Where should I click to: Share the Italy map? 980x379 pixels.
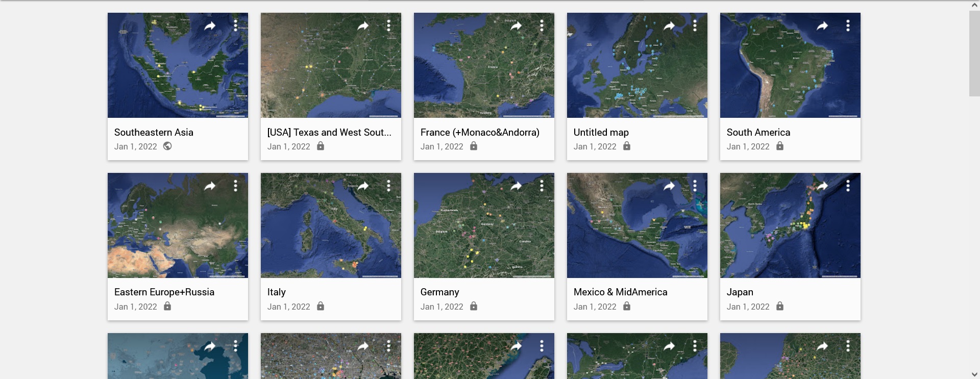[x=363, y=186]
